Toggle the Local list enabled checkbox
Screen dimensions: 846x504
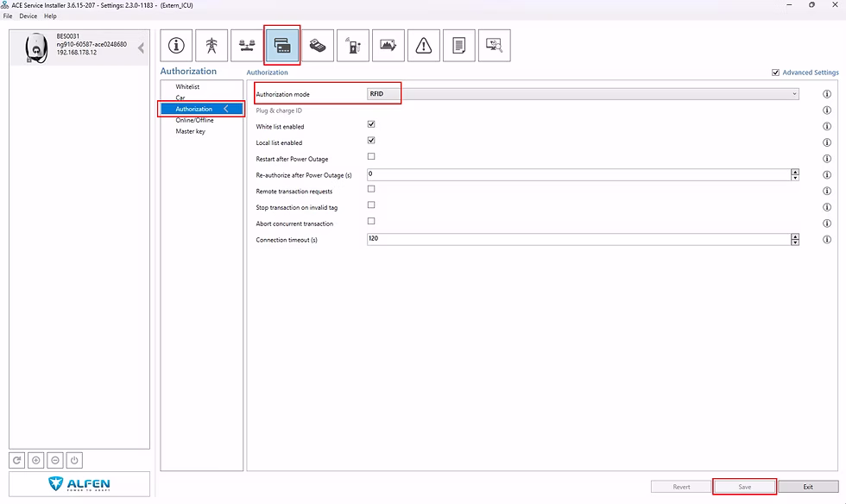pos(371,141)
